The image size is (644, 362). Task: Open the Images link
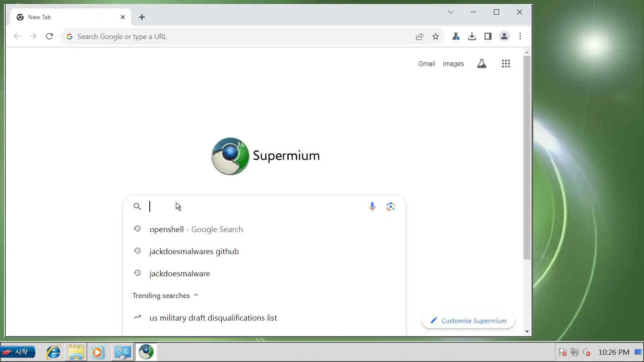pos(453,64)
